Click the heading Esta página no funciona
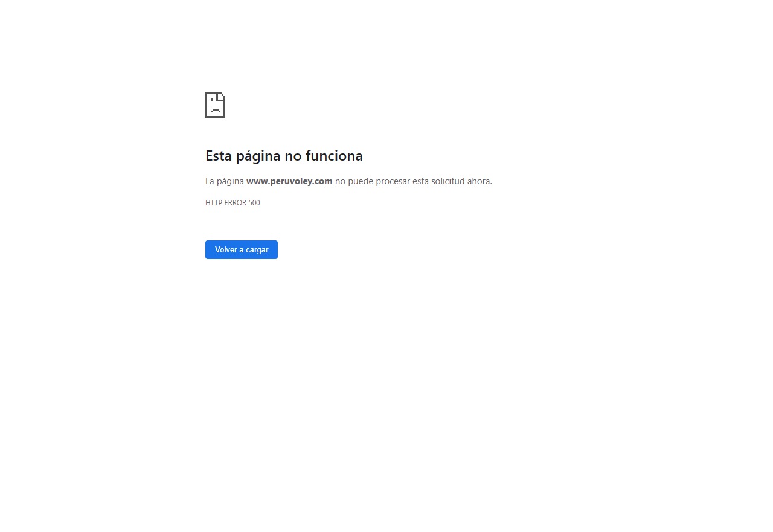The width and height of the screenshot is (773, 532). click(284, 156)
